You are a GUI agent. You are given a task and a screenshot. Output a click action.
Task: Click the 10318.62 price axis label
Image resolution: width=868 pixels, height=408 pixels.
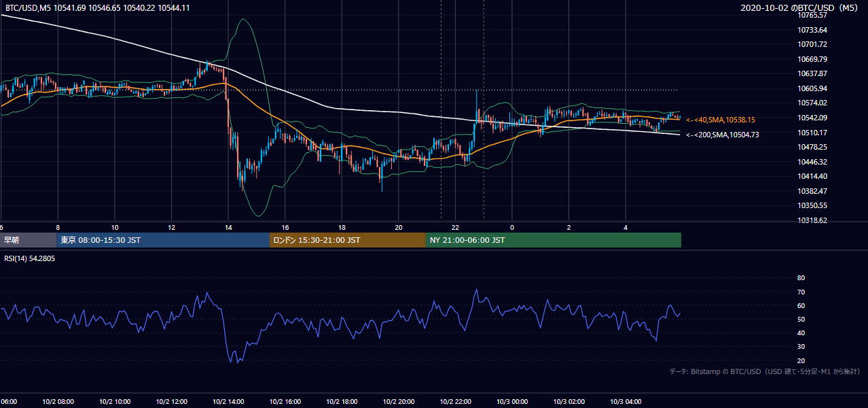[x=812, y=220]
